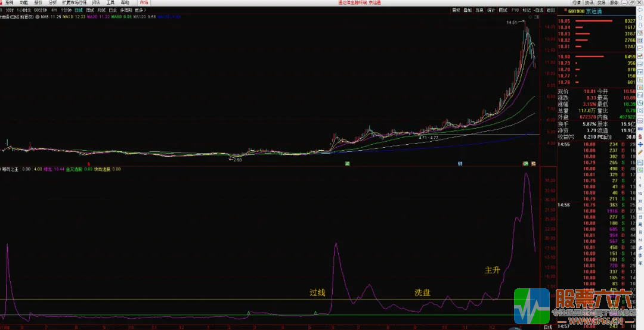The width and height of the screenshot is (644, 330).
Task: Click the 14.51 peak price label on chart
Action: pos(512,23)
